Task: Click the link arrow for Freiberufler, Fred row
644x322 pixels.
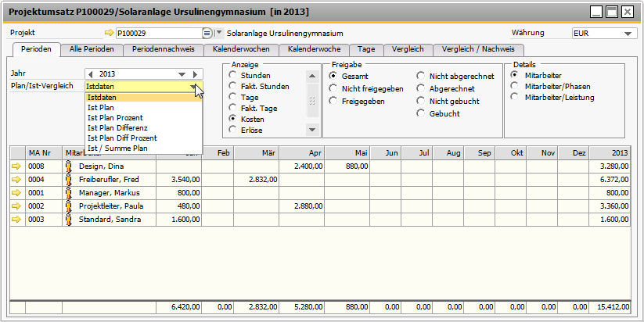Action: point(16,179)
